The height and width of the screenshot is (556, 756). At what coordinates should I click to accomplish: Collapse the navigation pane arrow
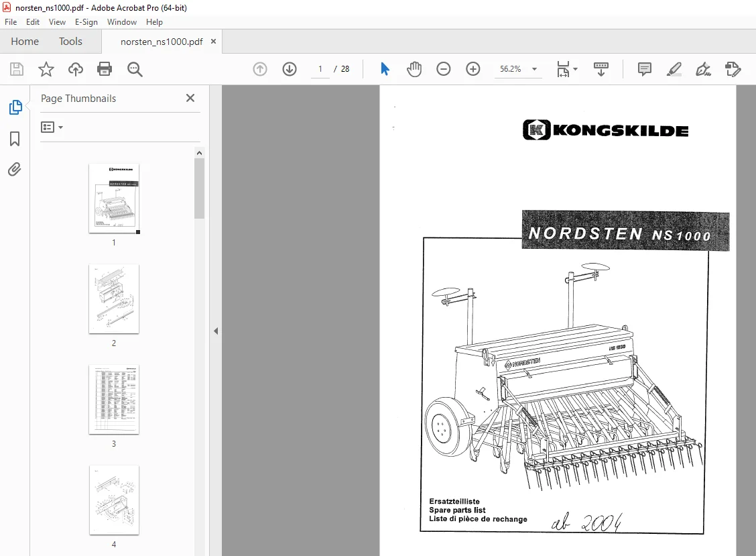click(216, 331)
